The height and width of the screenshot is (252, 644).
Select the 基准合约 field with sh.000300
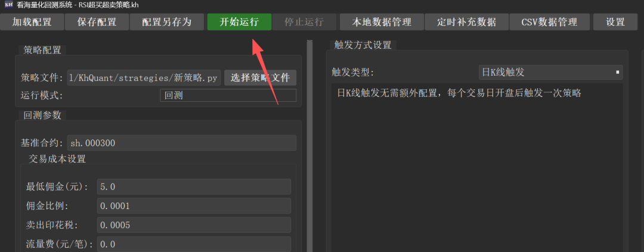pos(181,143)
